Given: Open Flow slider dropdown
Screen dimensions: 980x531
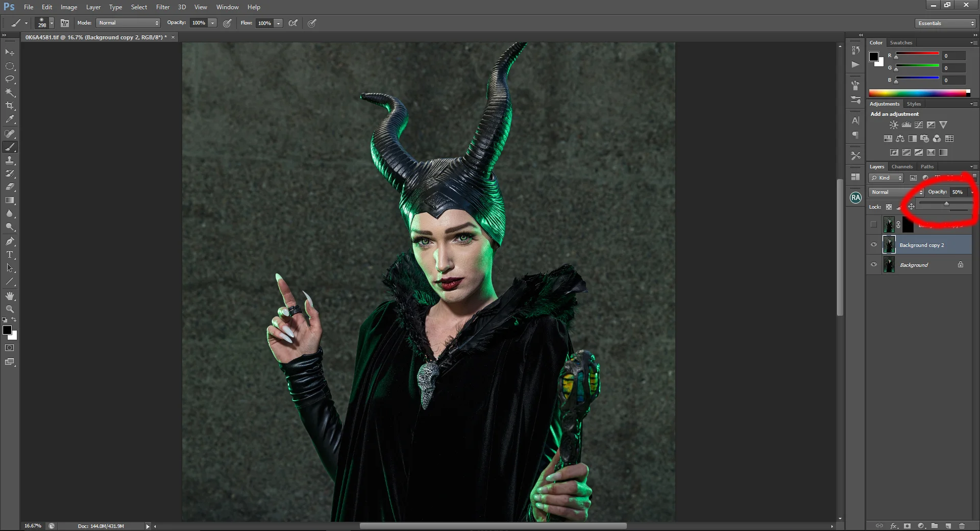Looking at the screenshot, I should click(278, 23).
